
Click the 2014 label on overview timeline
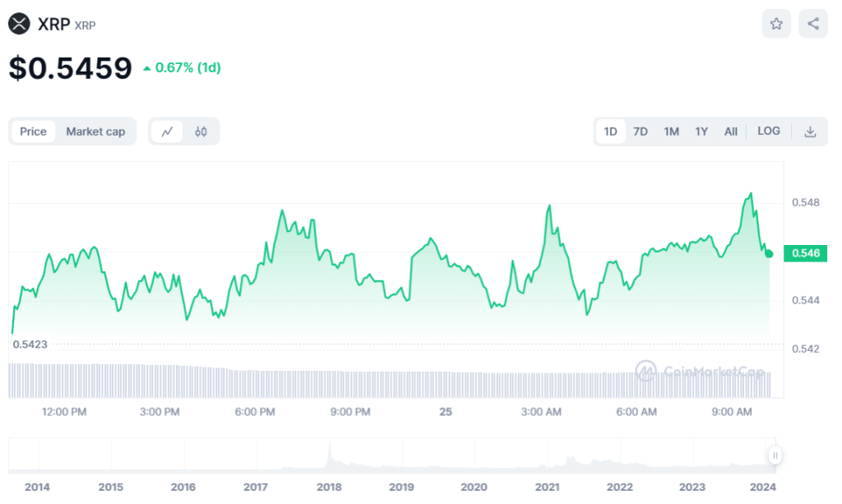click(37, 487)
